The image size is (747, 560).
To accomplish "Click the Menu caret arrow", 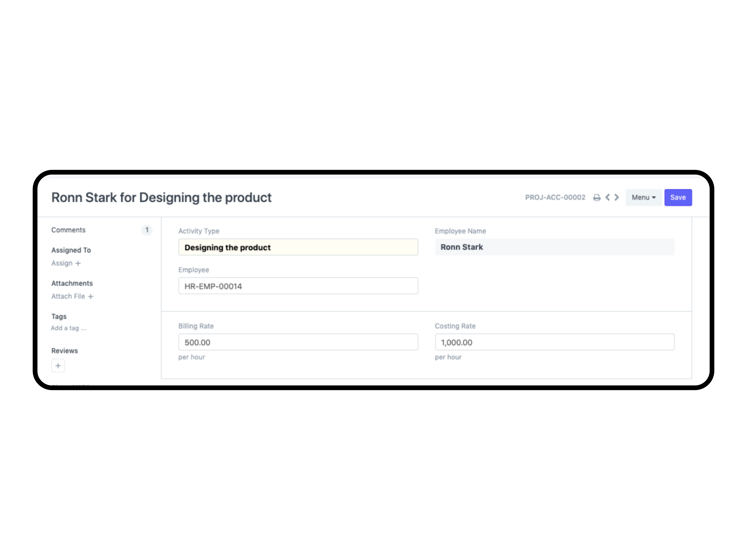I will 654,198.
